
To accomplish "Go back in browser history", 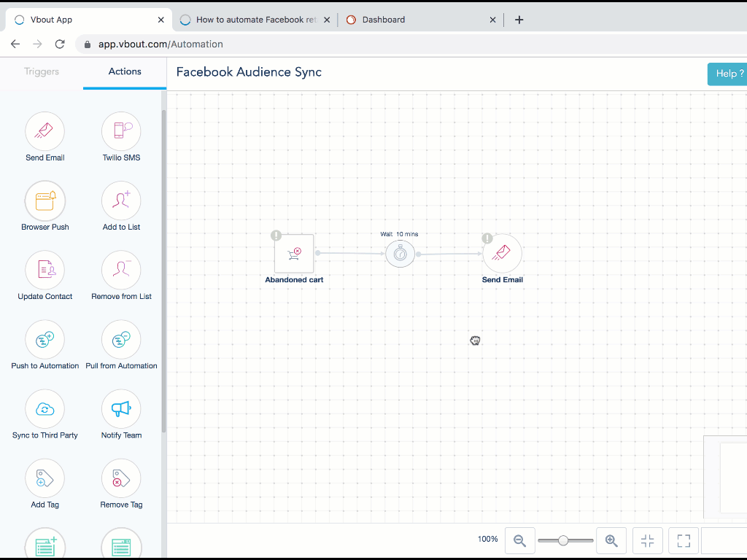I will pos(15,44).
